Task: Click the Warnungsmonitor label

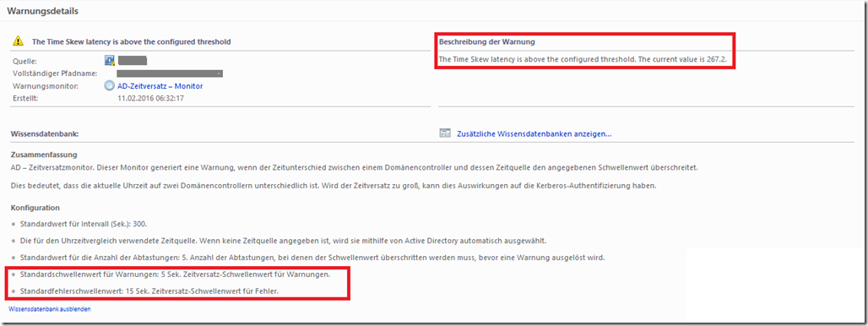Action: 46,86
